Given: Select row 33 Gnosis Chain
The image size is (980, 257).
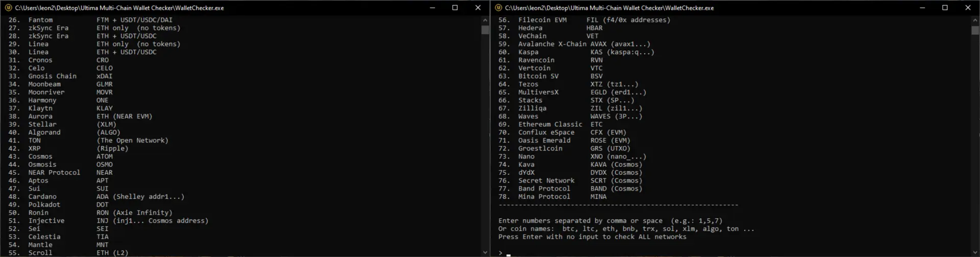Looking at the screenshot, I should tap(61, 76).
